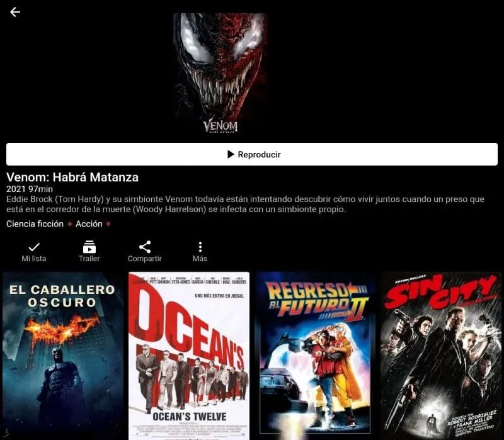This screenshot has width=504, height=440.
Task: Select the Acción genre tag
Action: tap(90, 224)
